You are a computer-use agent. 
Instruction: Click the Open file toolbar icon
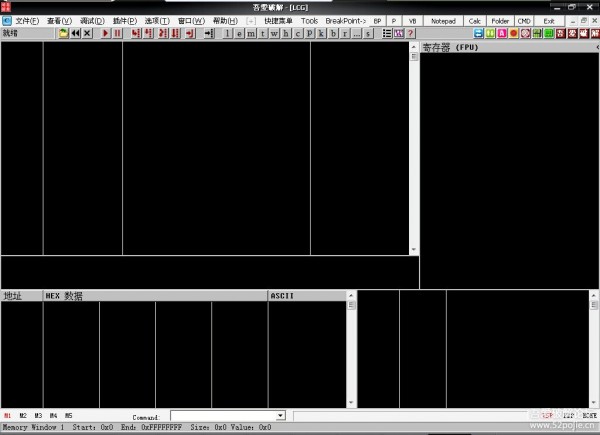(64, 33)
